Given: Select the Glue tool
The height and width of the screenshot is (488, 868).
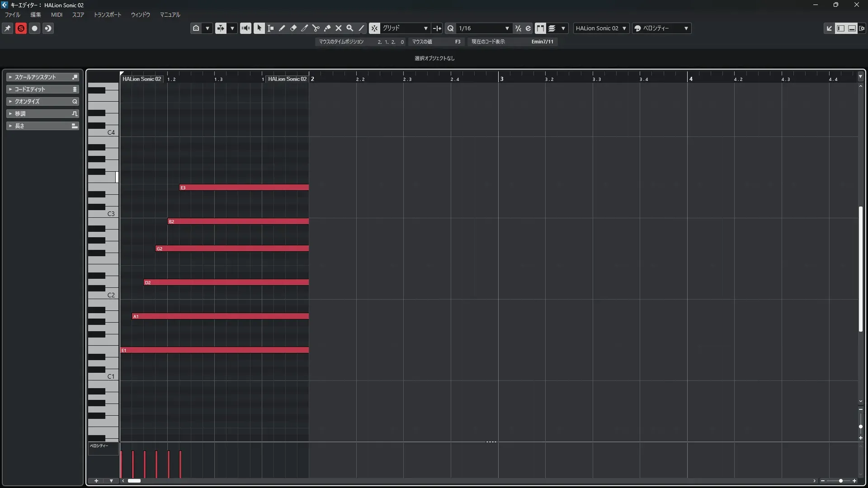Looking at the screenshot, I should (x=327, y=28).
